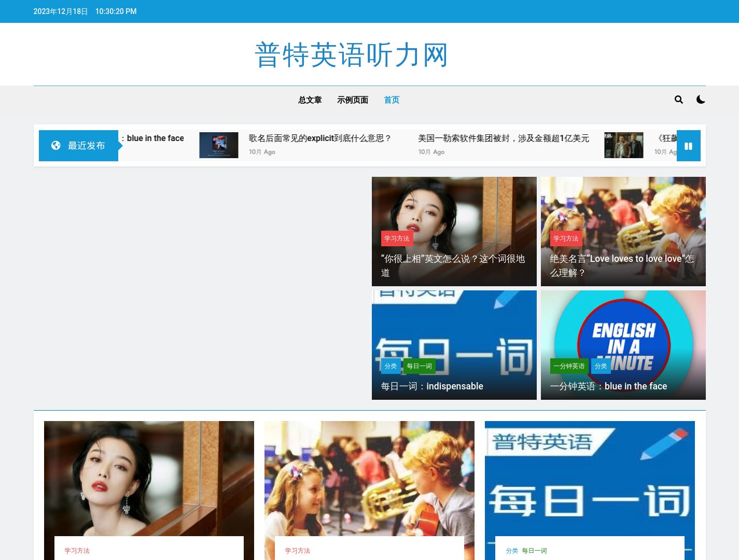Screen dimensions: 739x560
Task: Click green 一分钟英语 tag on featured card
Action: point(569,366)
